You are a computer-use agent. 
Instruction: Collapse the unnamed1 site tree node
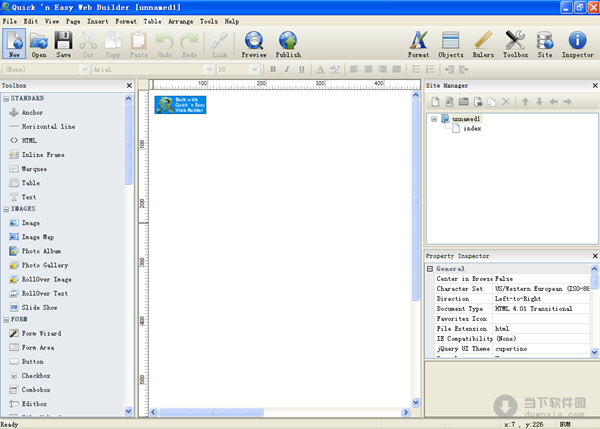434,119
